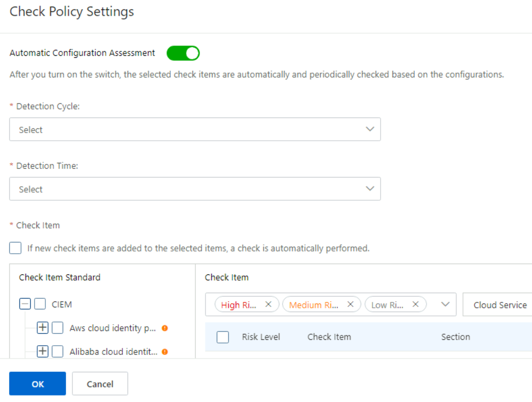Screen dimensions: 532x402
Task: Select the CIEM checkbox
Action: pyautogui.click(x=39, y=304)
